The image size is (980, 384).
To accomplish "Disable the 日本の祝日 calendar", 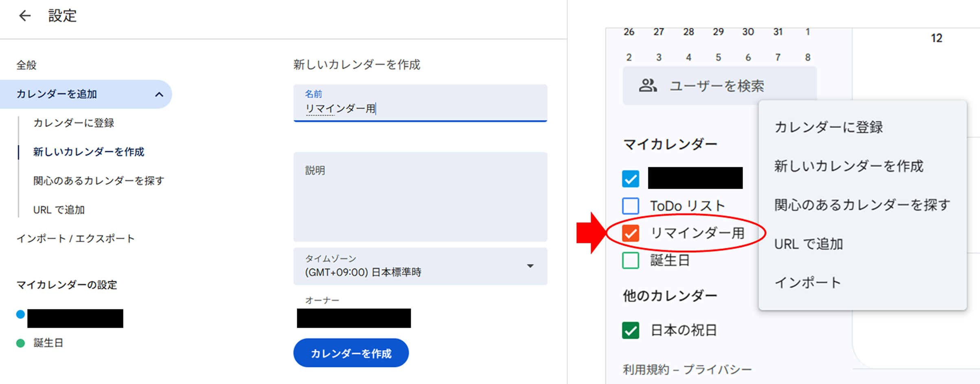I will 630,330.
